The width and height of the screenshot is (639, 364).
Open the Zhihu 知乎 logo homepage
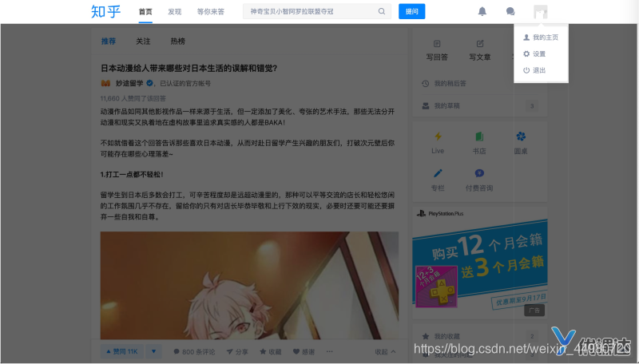coord(105,11)
